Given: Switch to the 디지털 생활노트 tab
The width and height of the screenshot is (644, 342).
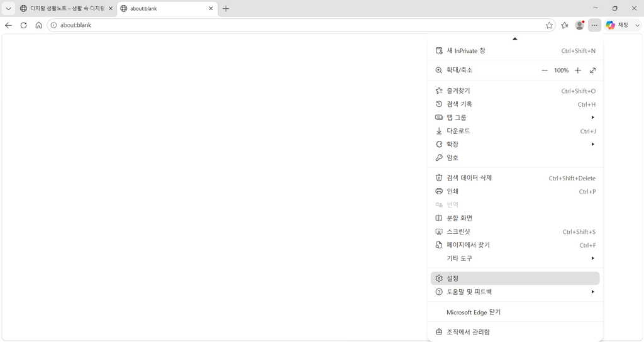Looking at the screenshot, I should click(65, 8).
